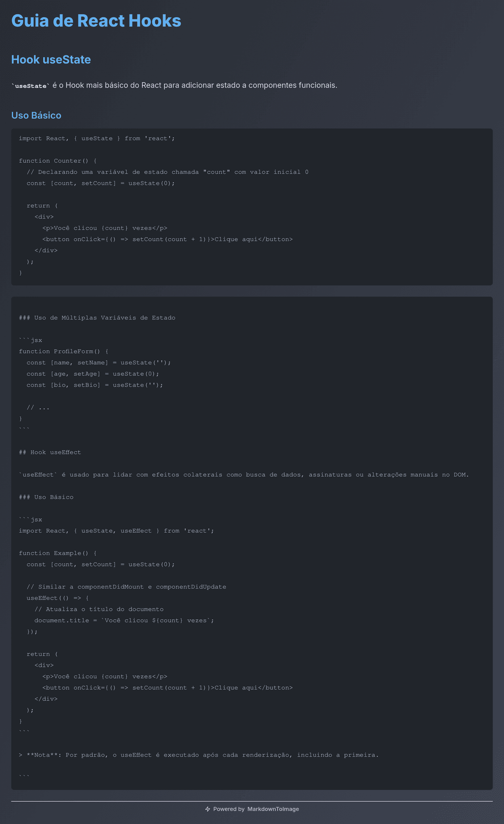Click the "Guia de React Hooks" title
The width and height of the screenshot is (504, 824).
point(96,21)
